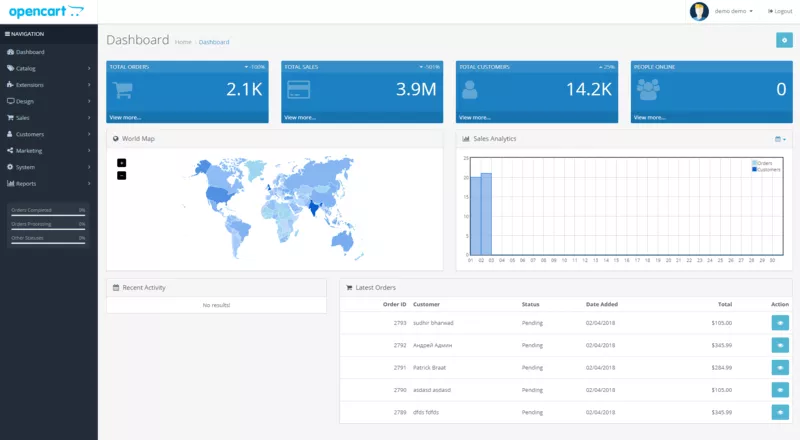The height and width of the screenshot is (440, 800).
Task: Click the Orders legend swatch
Action: (754, 163)
